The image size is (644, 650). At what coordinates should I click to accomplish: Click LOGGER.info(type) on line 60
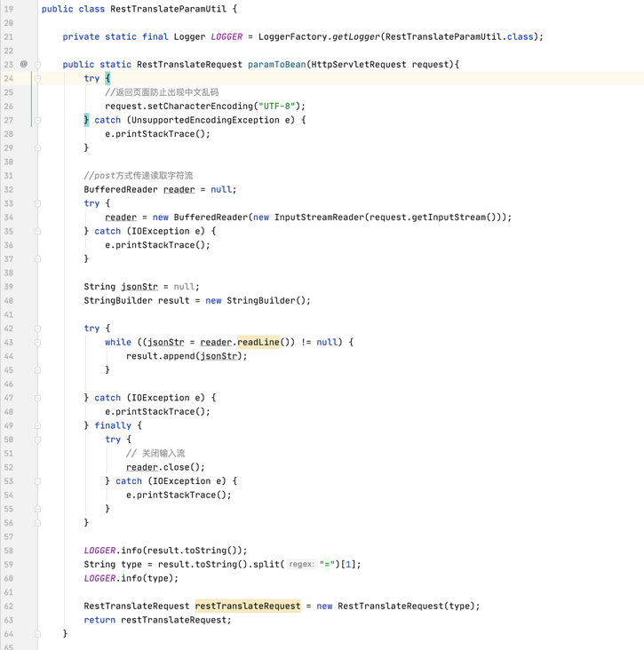(131, 578)
